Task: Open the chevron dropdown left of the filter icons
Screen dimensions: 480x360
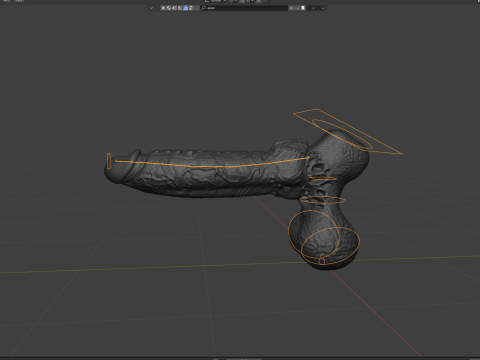Action: click(152, 8)
